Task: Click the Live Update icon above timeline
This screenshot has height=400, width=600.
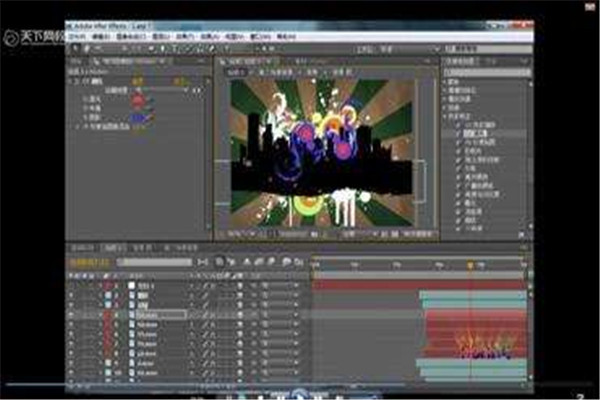Action: (x=220, y=262)
